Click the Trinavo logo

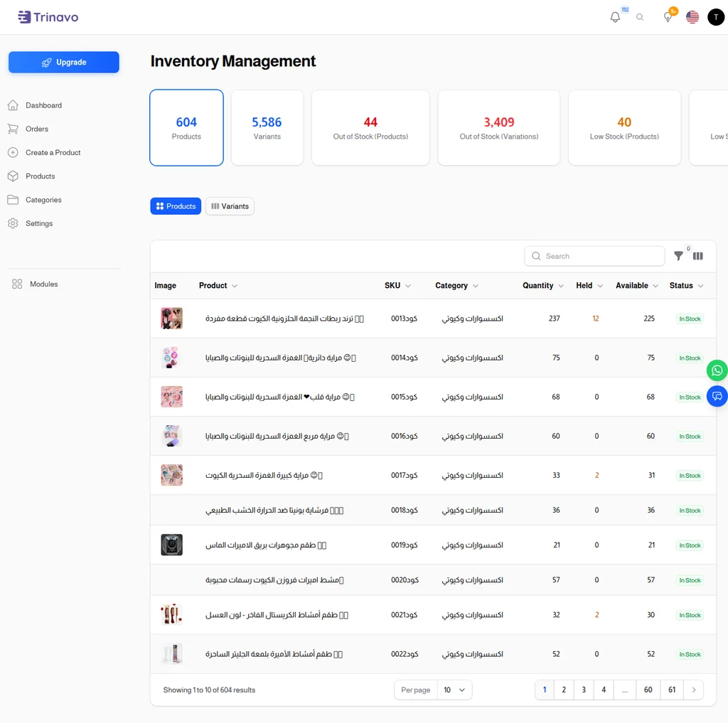coord(48,17)
